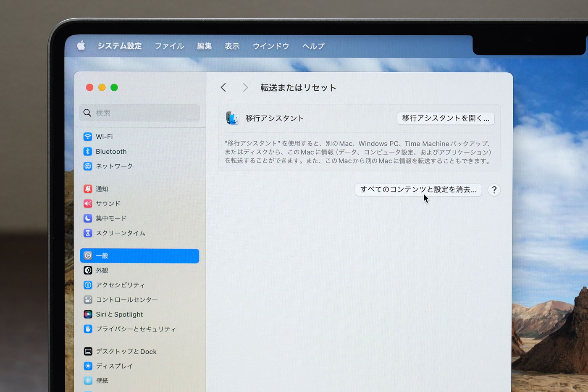Select the Bluetooth label in sidebar
The height and width of the screenshot is (392, 588).
(x=111, y=151)
